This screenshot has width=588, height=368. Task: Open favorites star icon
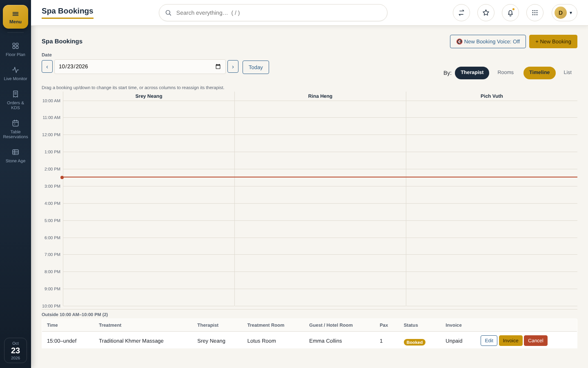point(486,13)
